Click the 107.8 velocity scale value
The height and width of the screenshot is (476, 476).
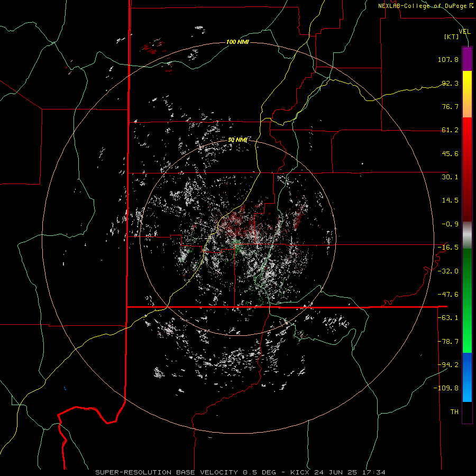[448, 59]
